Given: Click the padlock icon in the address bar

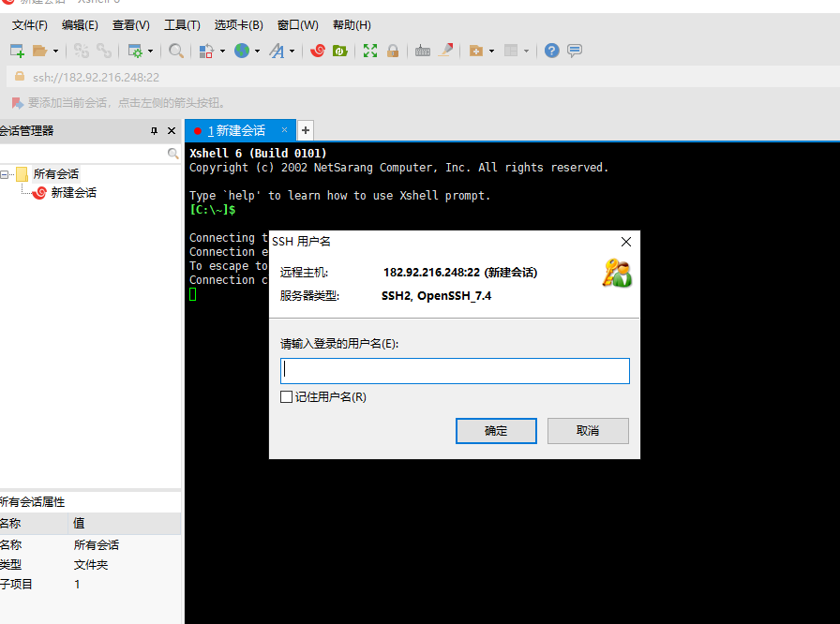Looking at the screenshot, I should coord(20,77).
